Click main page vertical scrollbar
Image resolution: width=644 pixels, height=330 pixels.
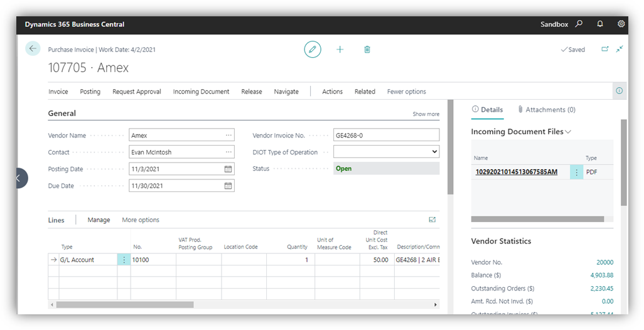coord(450,147)
